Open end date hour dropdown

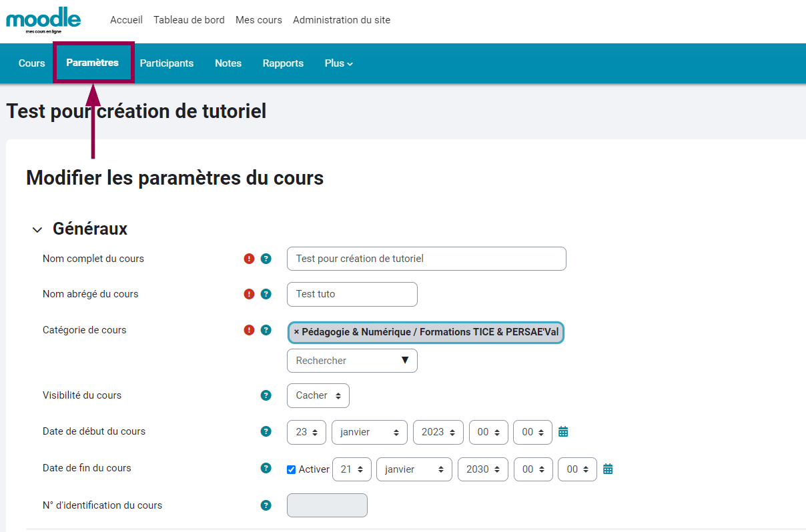(x=533, y=469)
